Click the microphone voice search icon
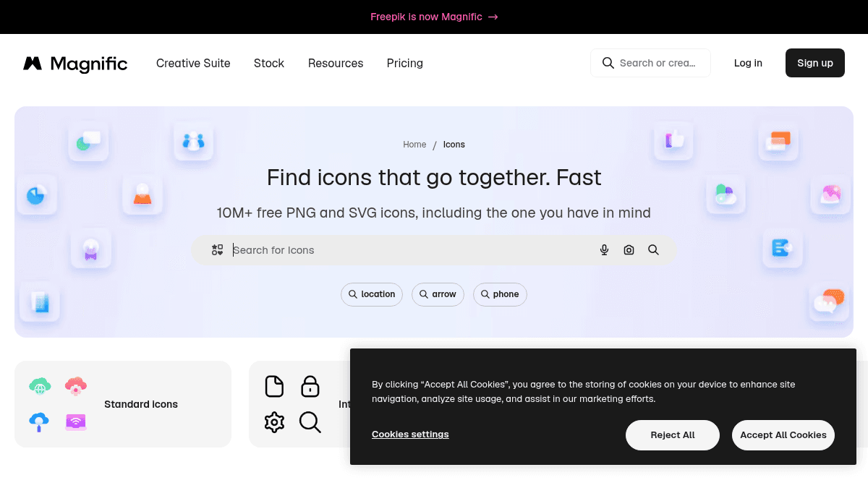 click(605, 250)
